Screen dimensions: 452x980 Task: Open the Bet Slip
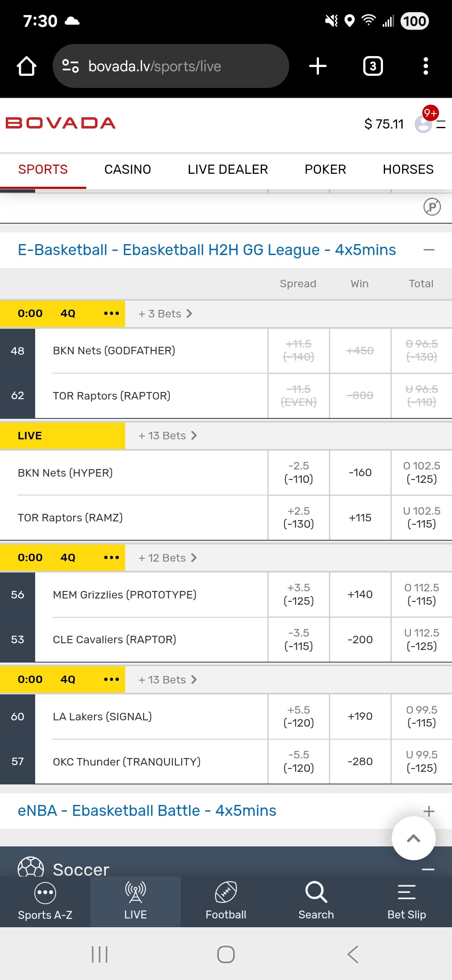[x=406, y=901]
